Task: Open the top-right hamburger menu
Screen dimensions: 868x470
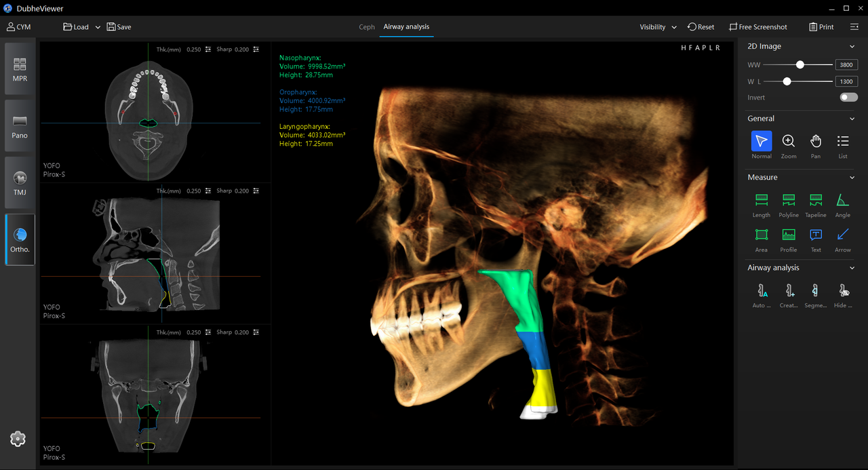Action: coord(854,27)
